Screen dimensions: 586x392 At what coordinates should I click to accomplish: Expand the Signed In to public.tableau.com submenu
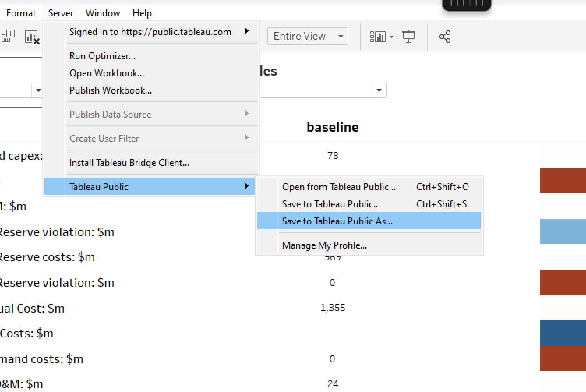150,32
